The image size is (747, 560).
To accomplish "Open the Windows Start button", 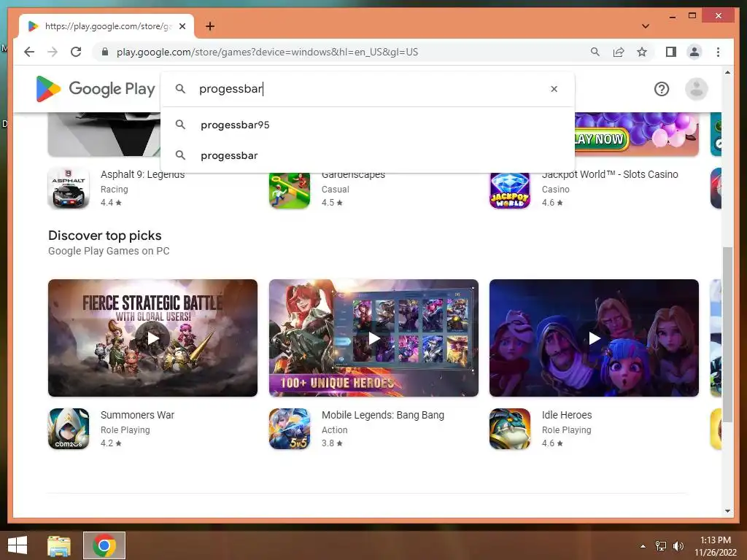I will [18, 545].
